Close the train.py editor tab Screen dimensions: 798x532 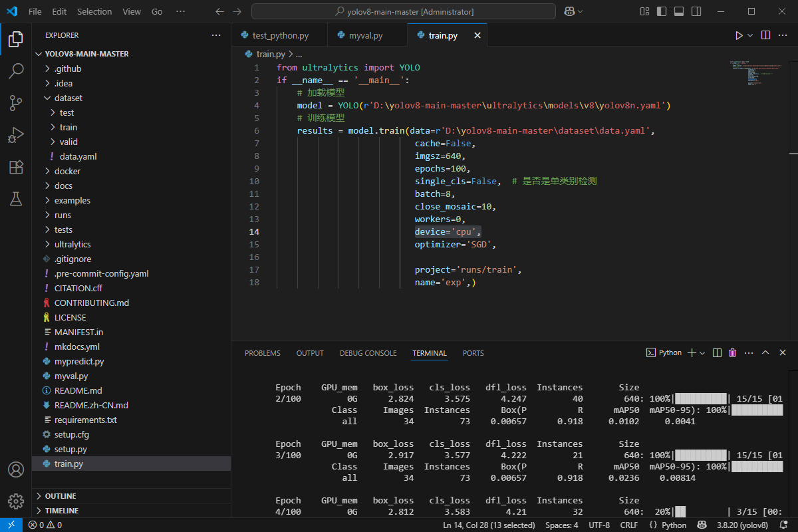click(x=477, y=36)
